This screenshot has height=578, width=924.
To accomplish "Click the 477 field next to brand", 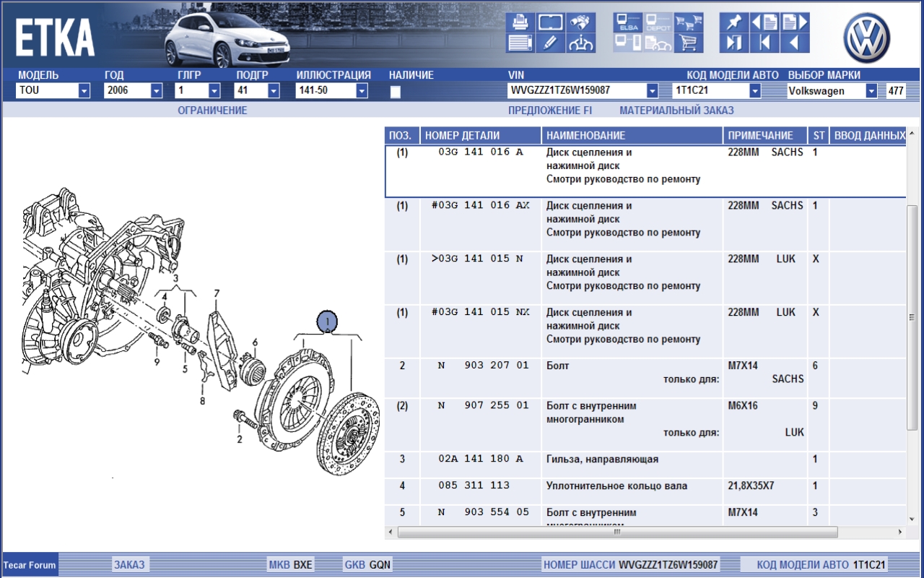I will click(896, 91).
